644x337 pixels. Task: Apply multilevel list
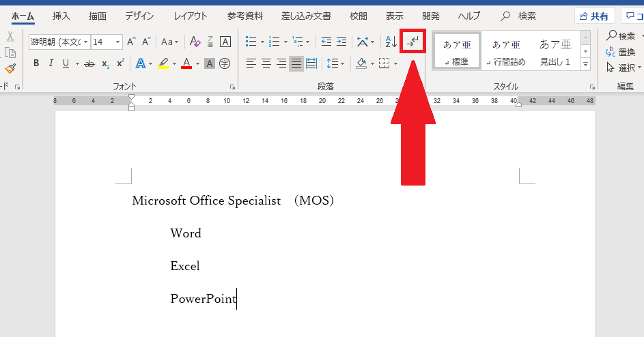point(297,42)
